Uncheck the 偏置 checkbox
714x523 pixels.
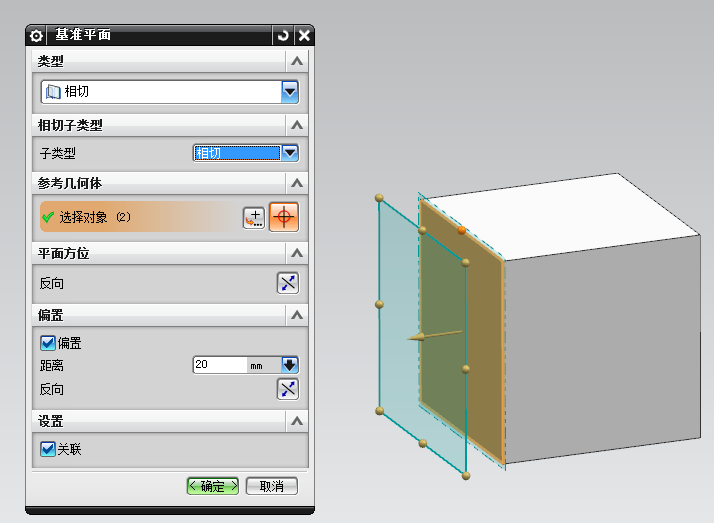(x=48, y=343)
